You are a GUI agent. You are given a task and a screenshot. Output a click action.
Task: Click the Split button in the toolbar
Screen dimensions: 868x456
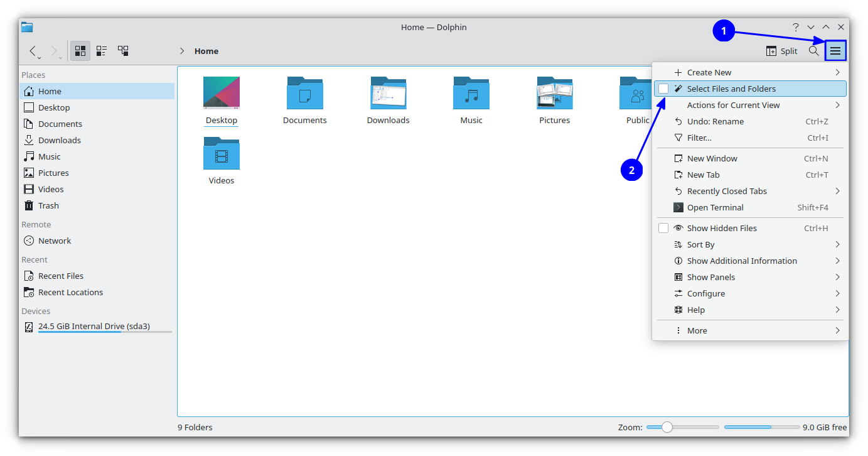(x=781, y=51)
